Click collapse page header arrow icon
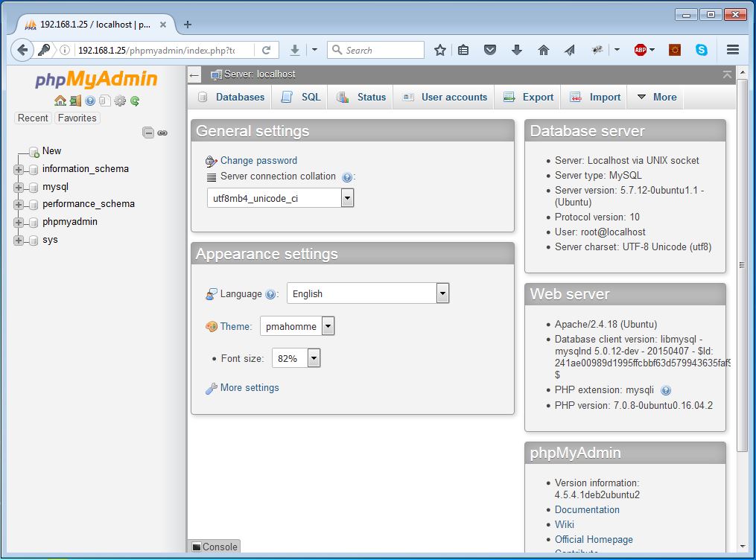Screen dimensions: 756x560 point(727,74)
